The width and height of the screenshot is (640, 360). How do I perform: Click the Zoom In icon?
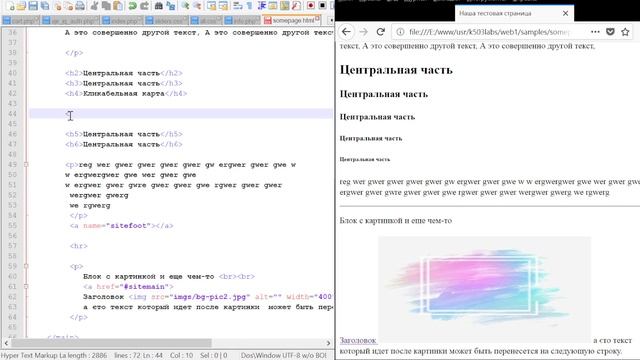[185, 6]
